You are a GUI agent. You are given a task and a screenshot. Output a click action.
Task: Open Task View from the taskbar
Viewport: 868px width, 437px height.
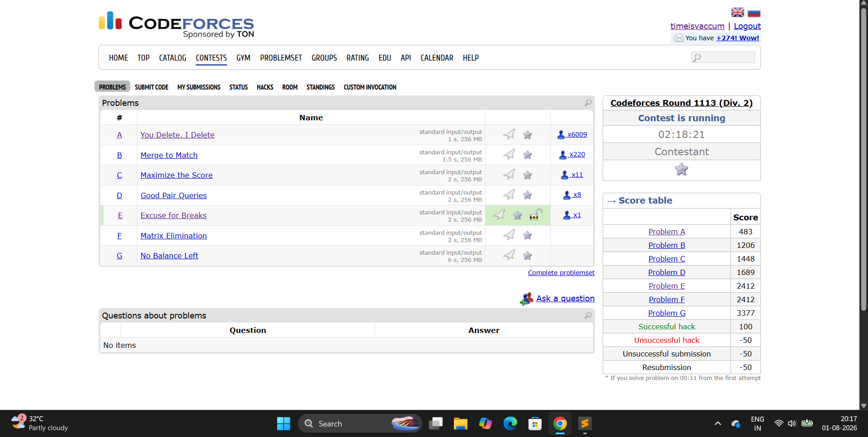click(436, 424)
